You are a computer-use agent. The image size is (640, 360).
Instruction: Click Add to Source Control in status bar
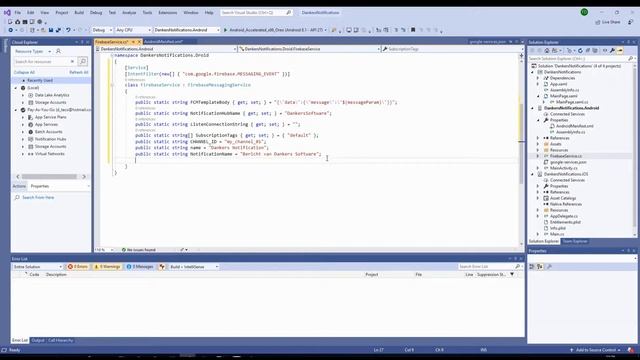(596, 350)
